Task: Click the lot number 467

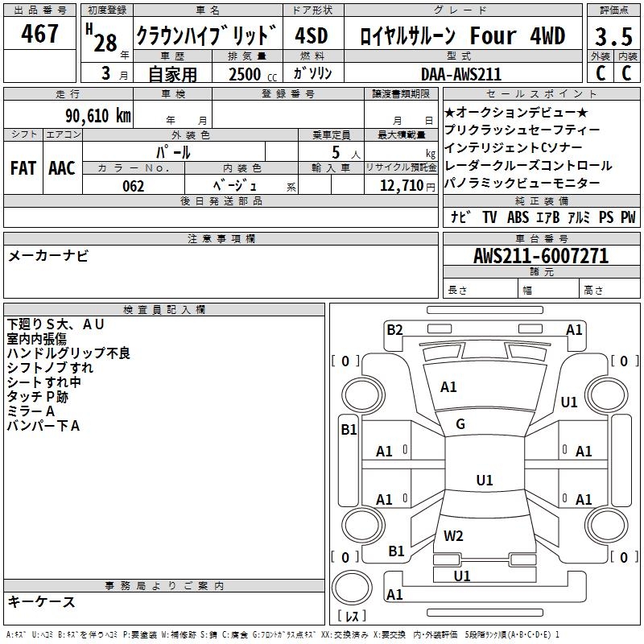Action: (40, 34)
